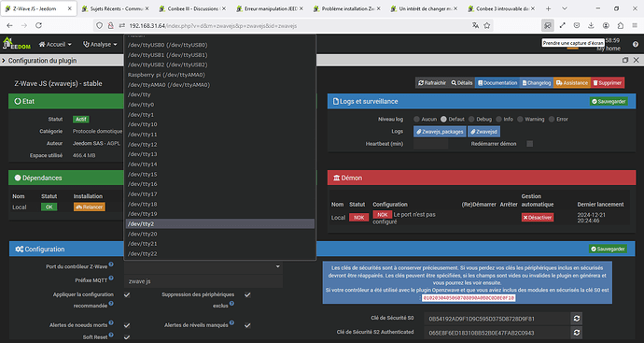Regenerate the S0 security key

coord(577,319)
